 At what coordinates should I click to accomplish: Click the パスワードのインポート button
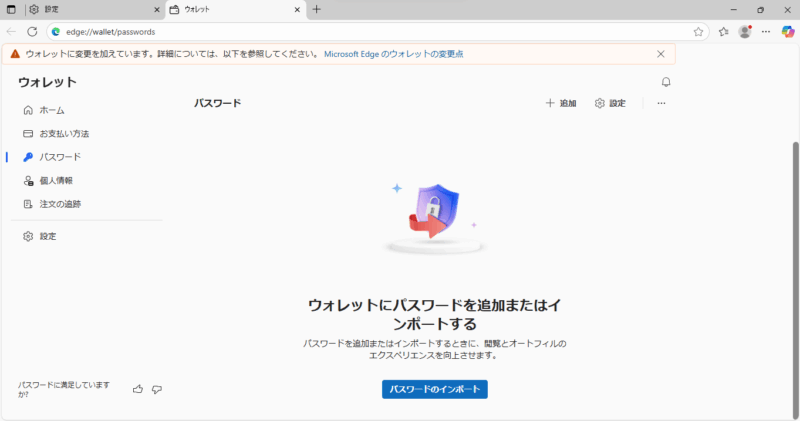point(435,389)
